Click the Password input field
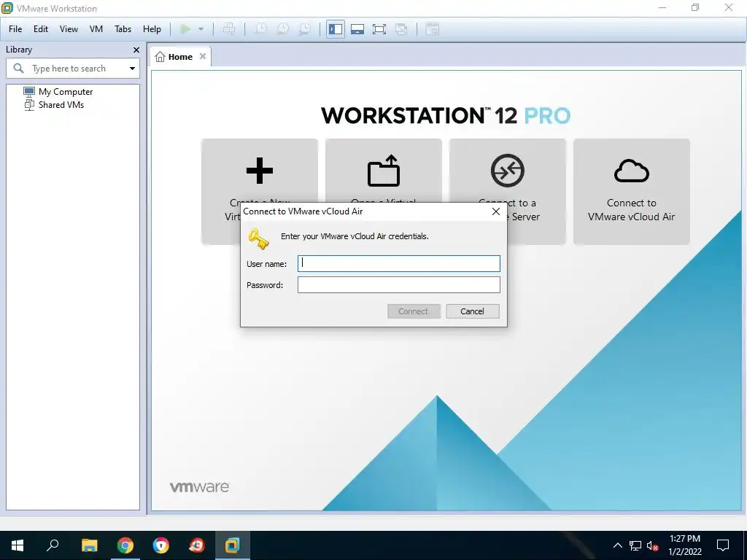Viewport: 747px width, 560px height. 399,285
